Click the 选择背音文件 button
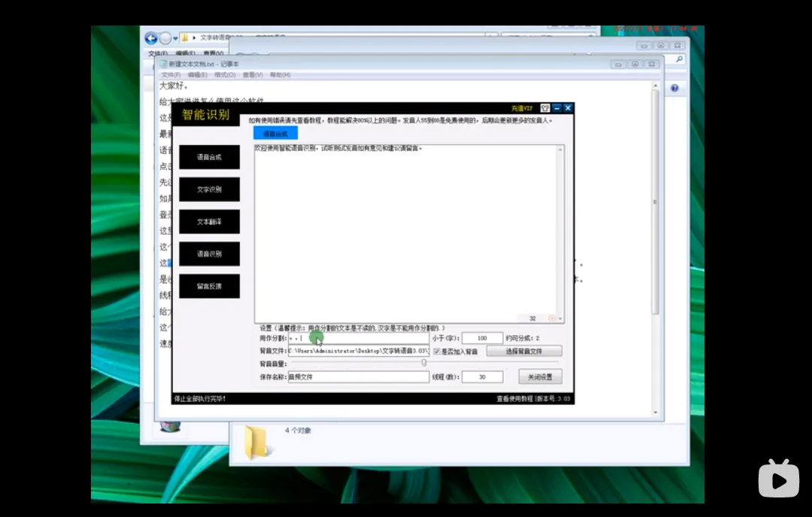812x517 pixels. [524, 352]
